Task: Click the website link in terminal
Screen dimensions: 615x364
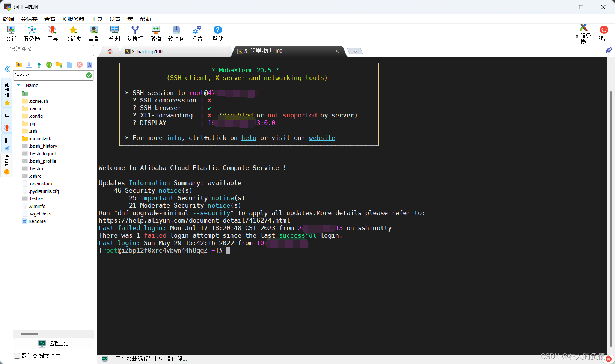Action: point(322,138)
